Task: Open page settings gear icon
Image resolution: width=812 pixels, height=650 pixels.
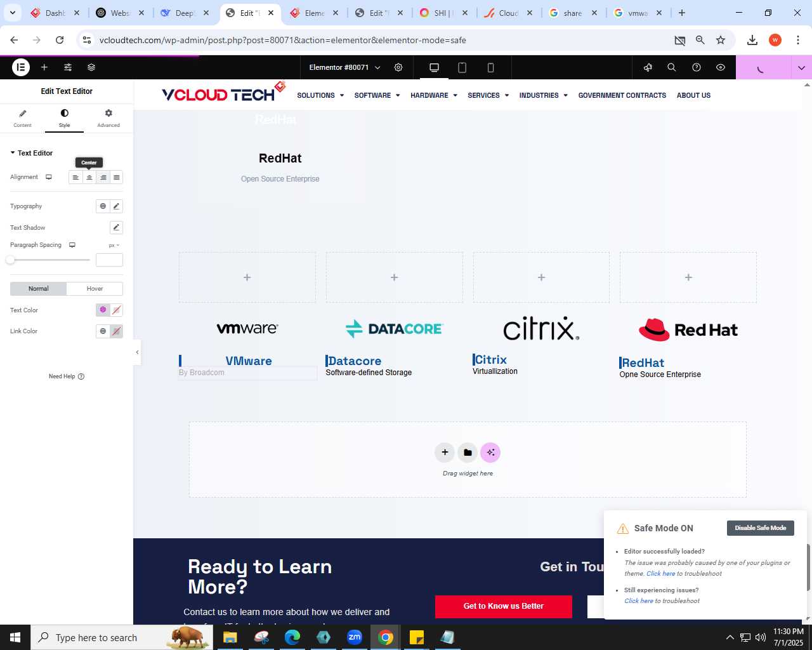Action: (398, 67)
